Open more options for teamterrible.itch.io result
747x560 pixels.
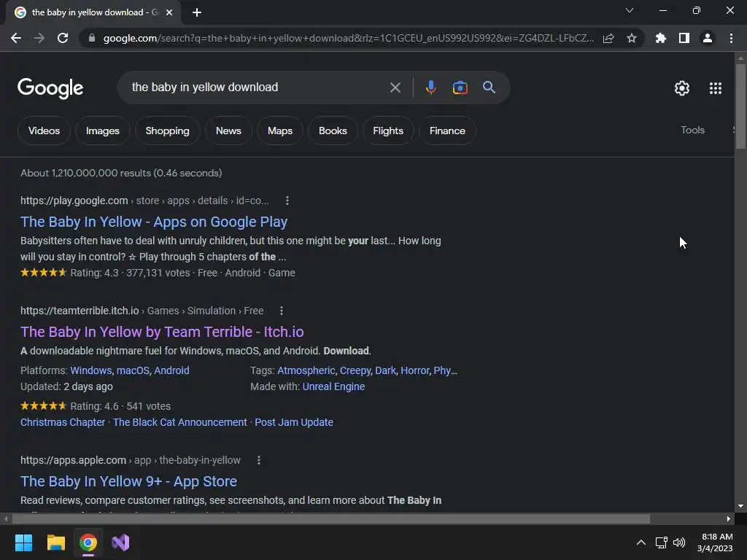point(282,311)
